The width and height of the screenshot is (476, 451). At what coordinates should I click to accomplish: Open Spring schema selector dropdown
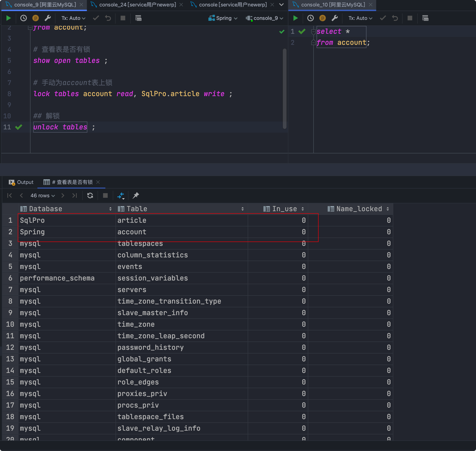(x=223, y=18)
